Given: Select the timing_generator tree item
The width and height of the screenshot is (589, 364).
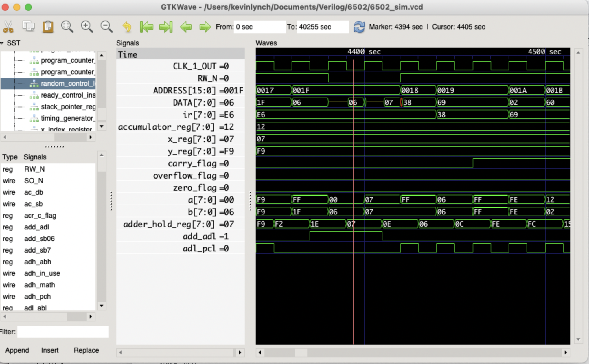Looking at the screenshot, I should tap(67, 118).
